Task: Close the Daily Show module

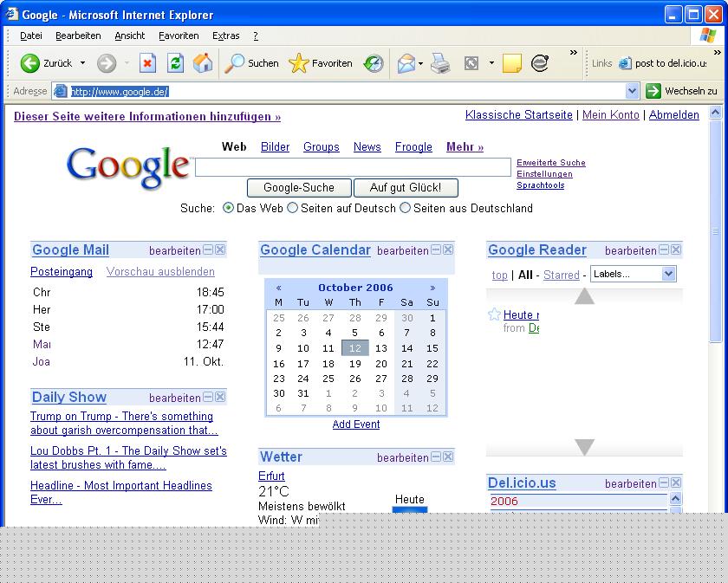Action: (x=220, y=397)
